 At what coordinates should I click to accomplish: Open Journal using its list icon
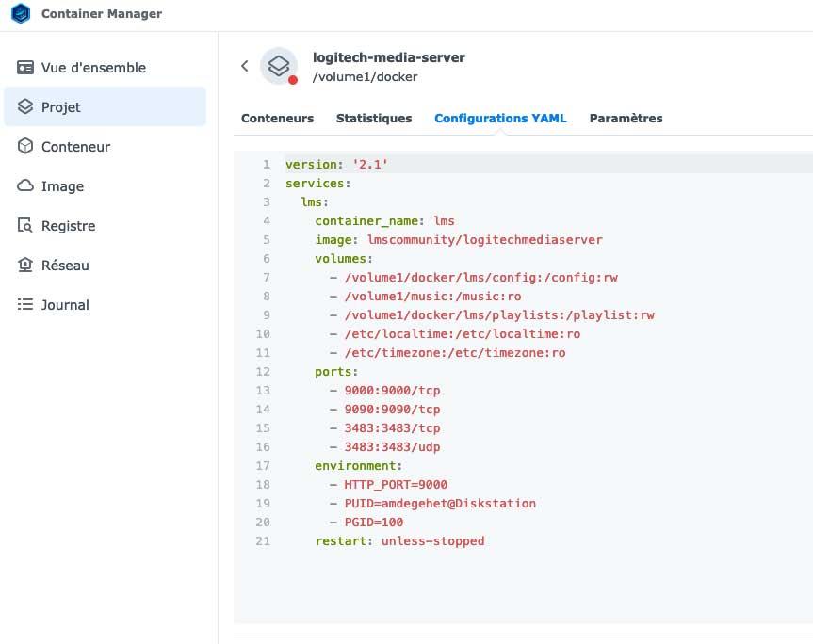click(x=25, y=305)
